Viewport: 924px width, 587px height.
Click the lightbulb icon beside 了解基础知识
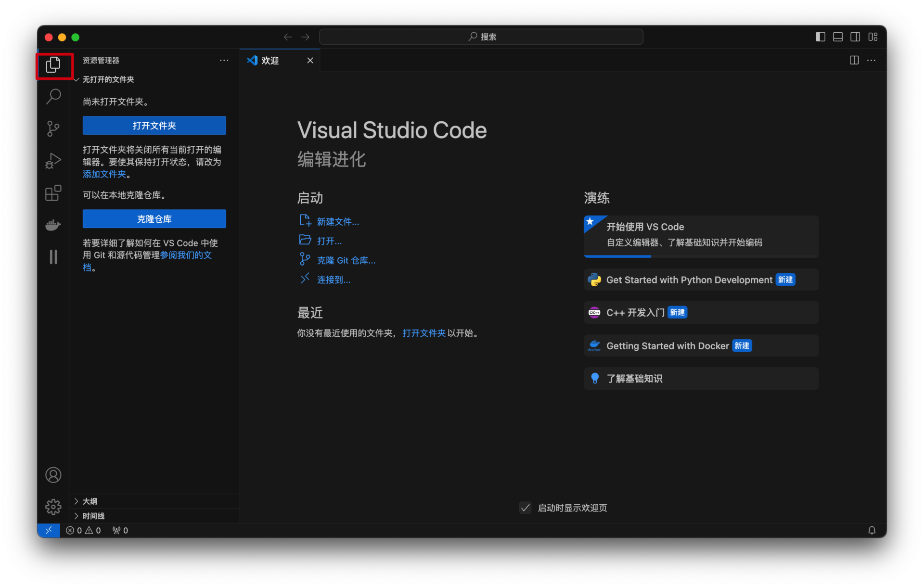(x=595, y=379)
